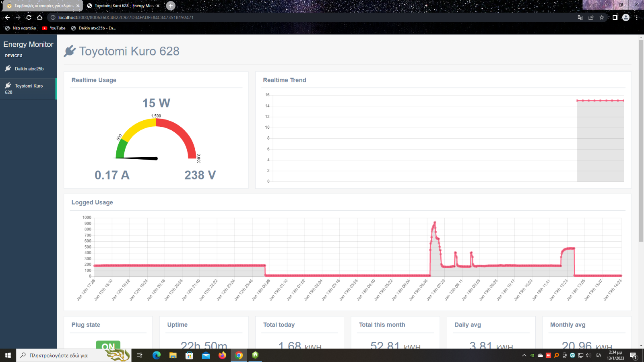Show hidden system tray icons
644x362 pixels.
[524, 355]
